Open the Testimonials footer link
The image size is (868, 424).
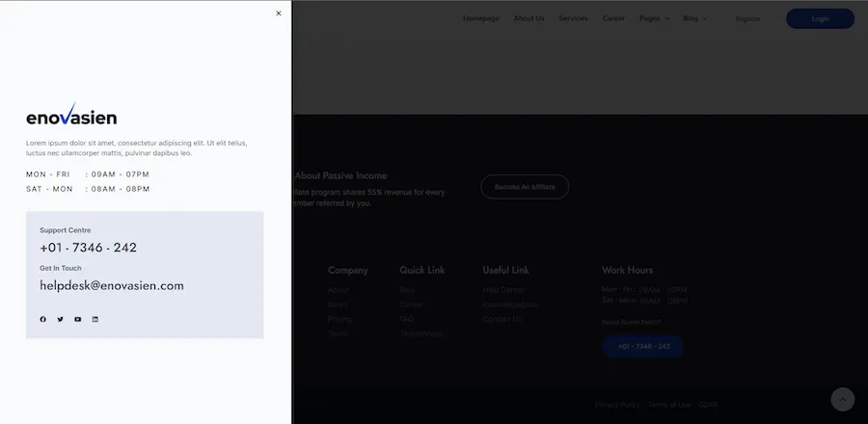point(420,333)
